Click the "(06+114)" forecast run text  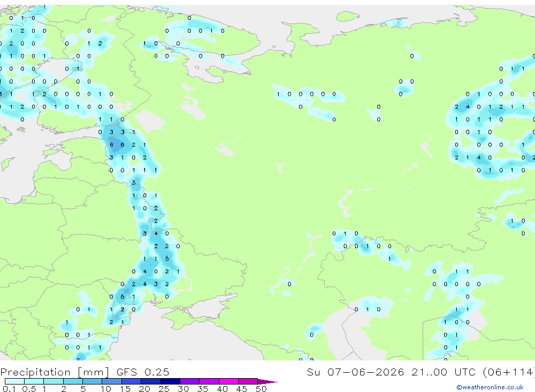(509, 372)
